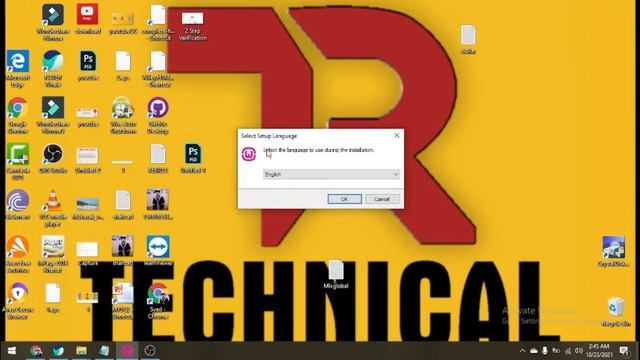Select the 2 Step Verification desktop file
640x360 pixels.
coord(193,18)
